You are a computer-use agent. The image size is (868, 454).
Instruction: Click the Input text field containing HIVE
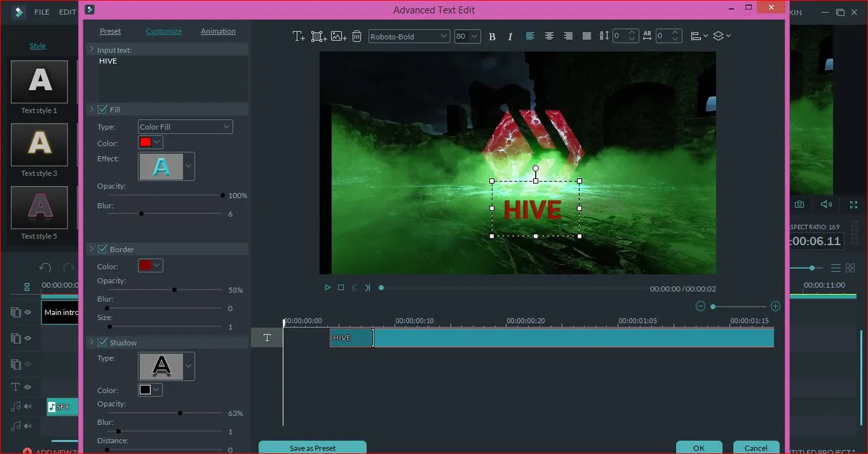tap(173, 78)
